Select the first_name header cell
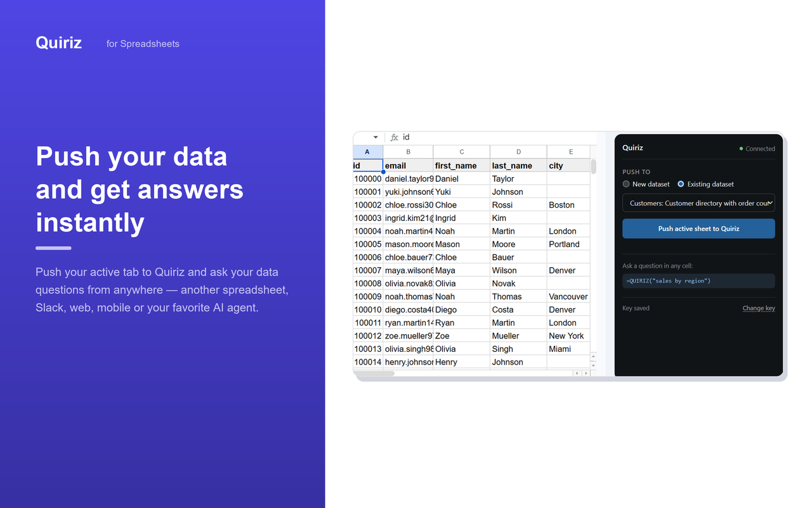Viewport: 812px width, 508px height. [462, 166]
